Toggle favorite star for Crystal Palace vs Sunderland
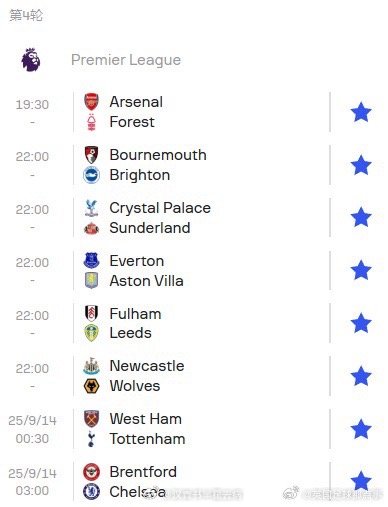This screenshot has height=507, width=388. pyautogui.click(x=361, y=217)
